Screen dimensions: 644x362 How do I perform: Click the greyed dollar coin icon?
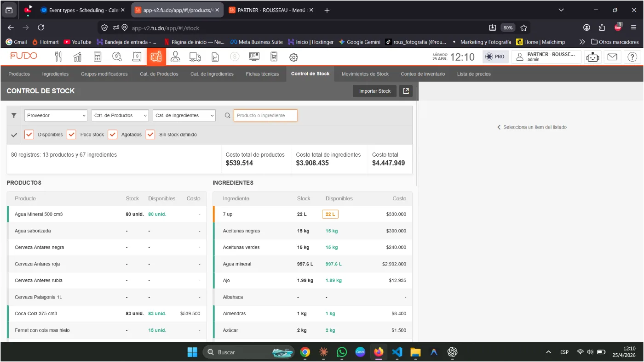pos(235,57)
